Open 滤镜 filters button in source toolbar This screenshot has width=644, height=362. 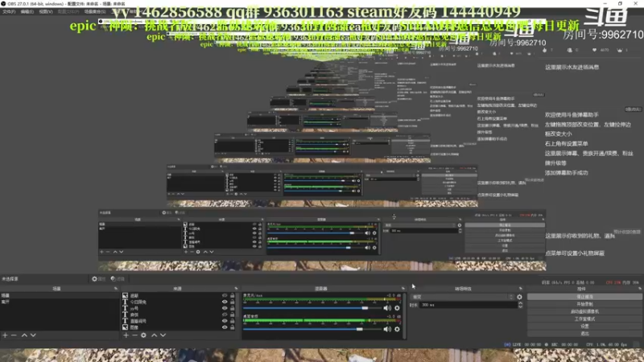point(118,278)
